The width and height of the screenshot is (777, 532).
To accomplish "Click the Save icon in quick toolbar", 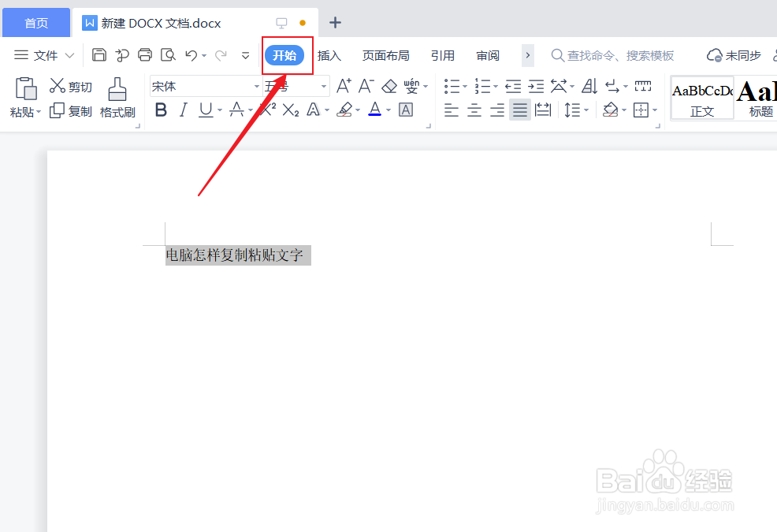I will 99,54.
